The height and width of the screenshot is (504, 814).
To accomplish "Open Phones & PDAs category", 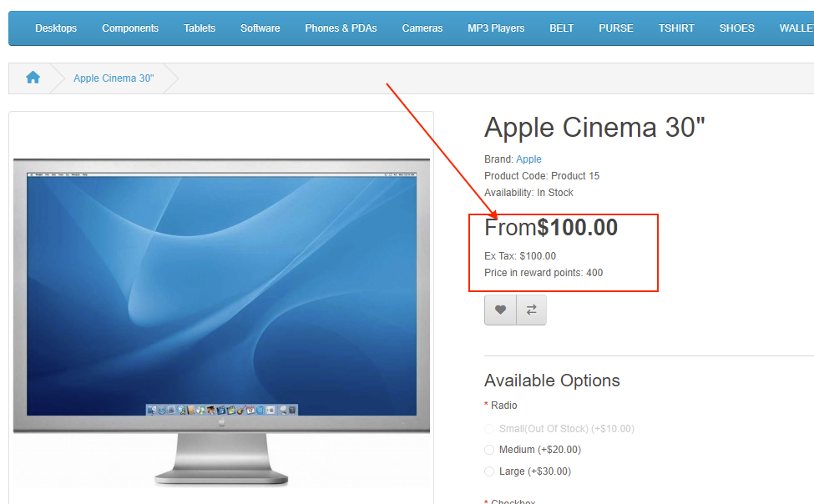I will click(x=341, y=28).
